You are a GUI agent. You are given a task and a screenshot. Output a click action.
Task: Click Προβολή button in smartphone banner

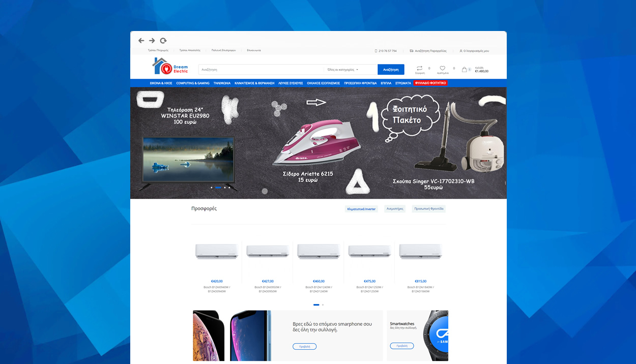[304, 346]
